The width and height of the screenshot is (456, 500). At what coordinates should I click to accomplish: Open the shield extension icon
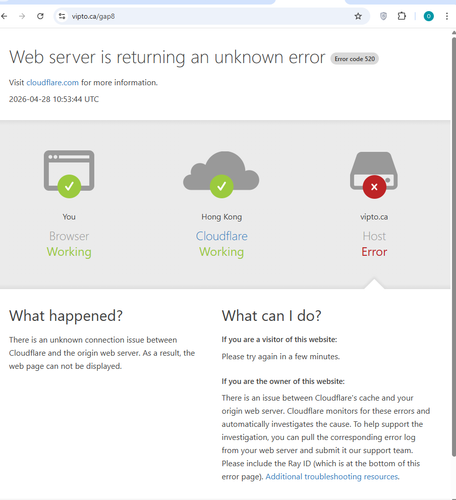pos(383,16)
